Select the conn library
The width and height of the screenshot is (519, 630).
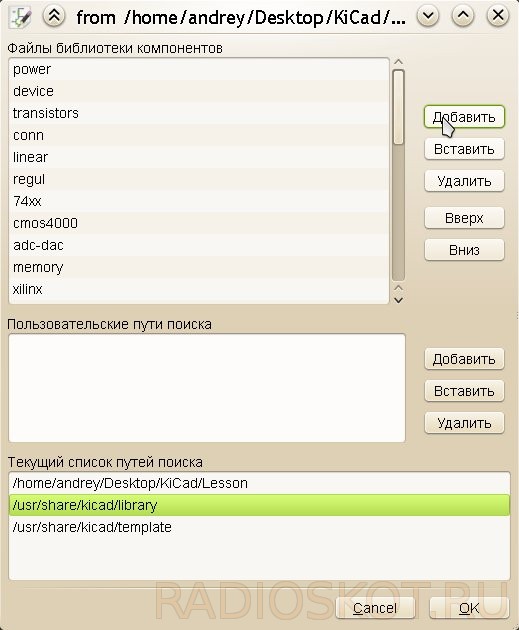199,135
